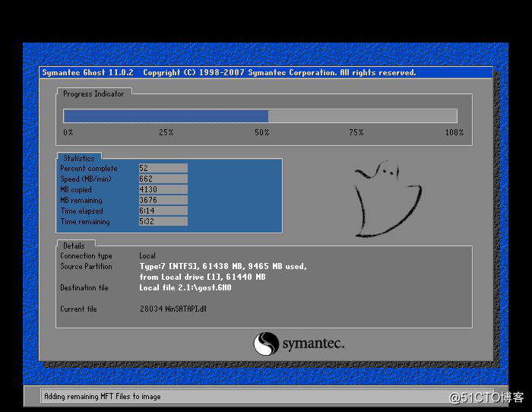Image resolution: width=532 pixels, height=412 pixels.
Task: Click the Time remaining value 5:32
Action: 163,221
